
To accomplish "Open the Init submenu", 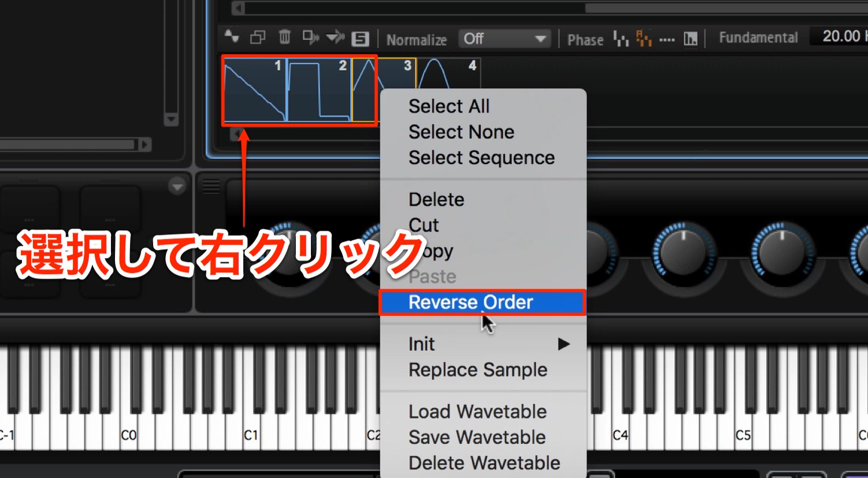I will click(483, 343).
